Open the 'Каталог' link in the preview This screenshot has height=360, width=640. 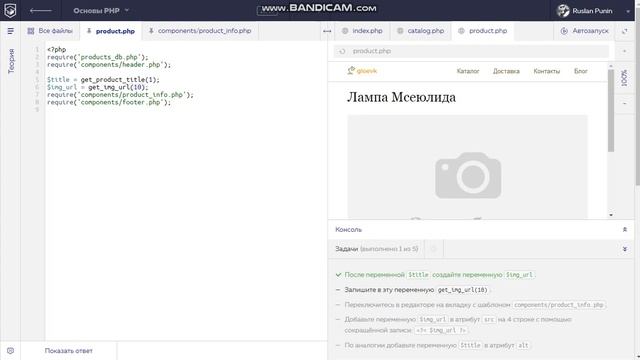468,71
